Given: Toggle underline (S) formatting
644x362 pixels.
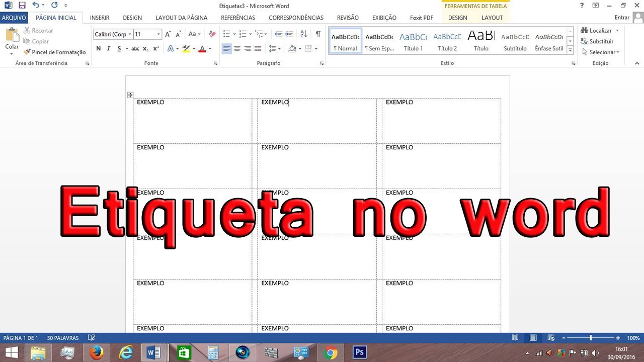Looking at the screenshot, I should coord(119,49).
